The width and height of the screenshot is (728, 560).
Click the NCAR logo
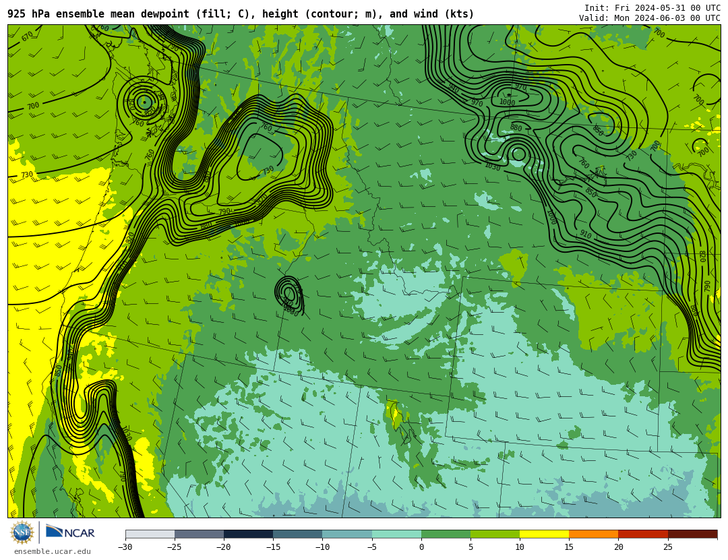[70, 532]
